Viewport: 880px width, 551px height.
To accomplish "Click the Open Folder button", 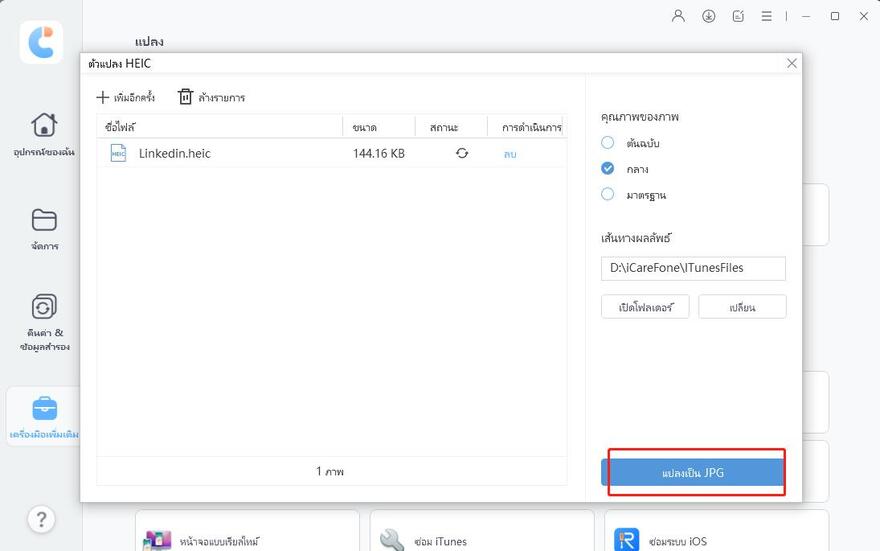I will pyautogui.click(x=645, y=307).
